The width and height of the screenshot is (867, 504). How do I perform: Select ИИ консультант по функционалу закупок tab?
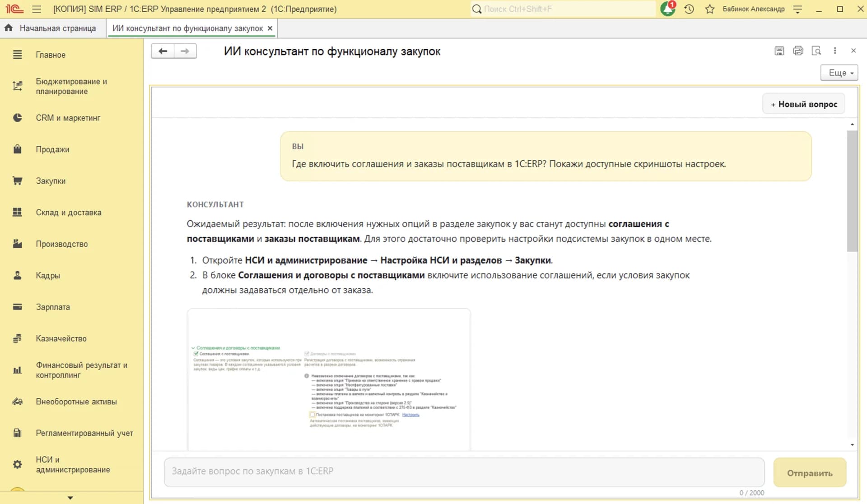(187, 28)
